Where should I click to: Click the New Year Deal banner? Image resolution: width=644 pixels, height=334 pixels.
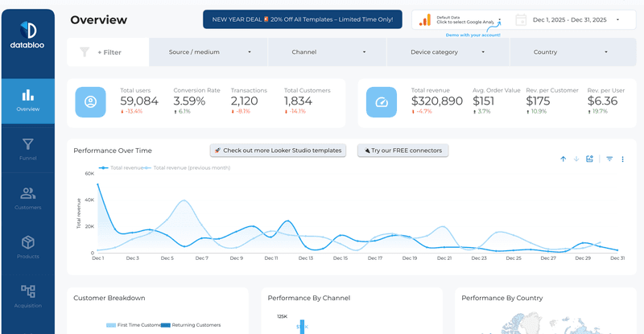tap(302, 19)
